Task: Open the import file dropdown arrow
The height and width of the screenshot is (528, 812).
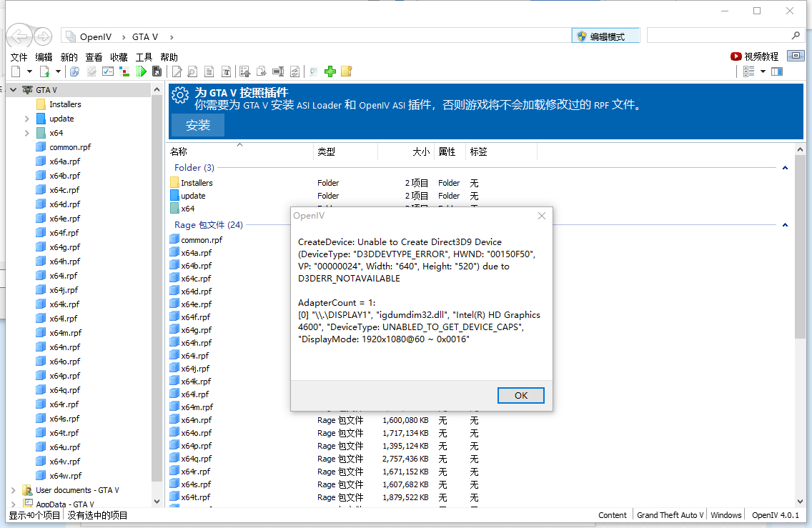Action: point(58,71)
